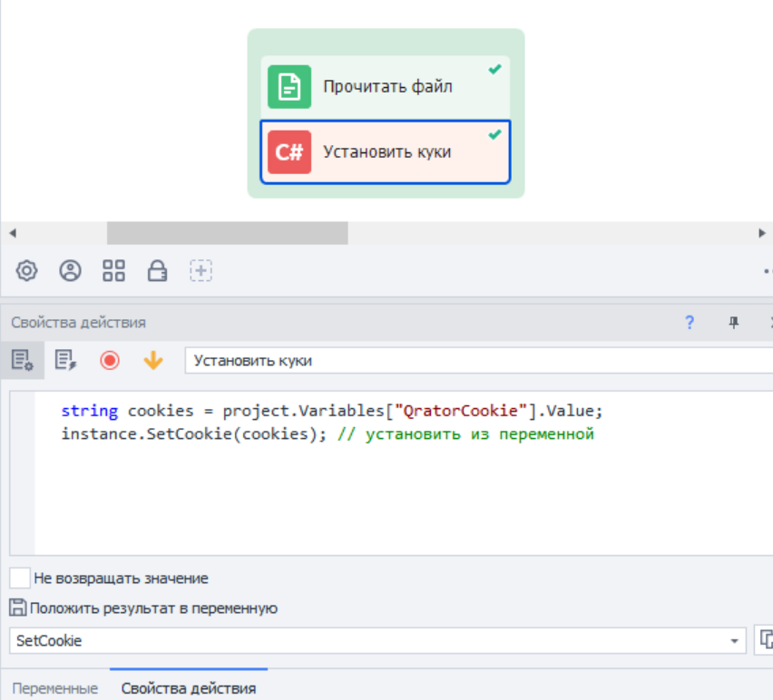The image size is (773, 700).
Task: Click the red record circle icon
Action: pyautogui.click(x=110, y=361)
